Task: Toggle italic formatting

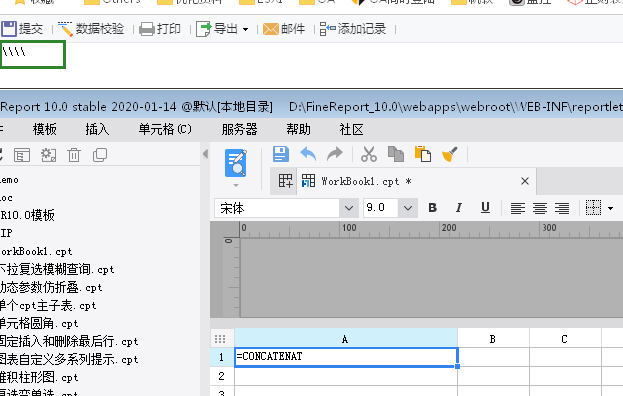Action: 459,208
